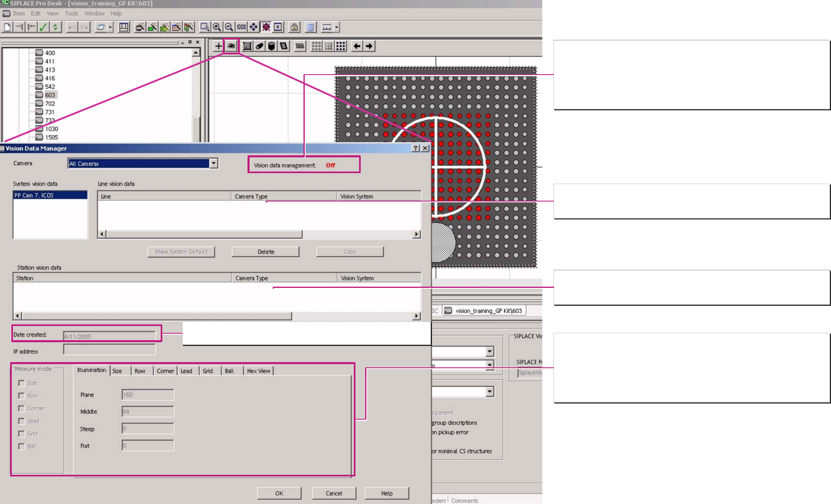
Task: Select component 603 in the tree
Action: pos(50,95)
